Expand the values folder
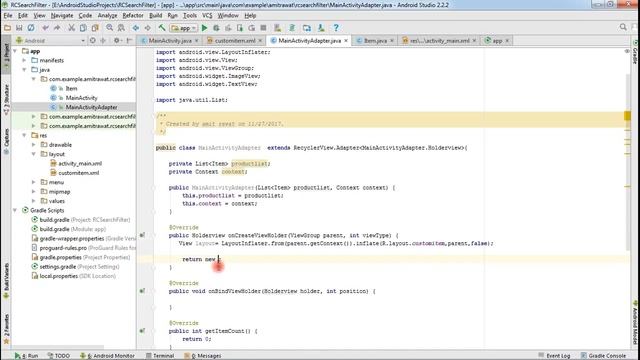 point(34,201)
